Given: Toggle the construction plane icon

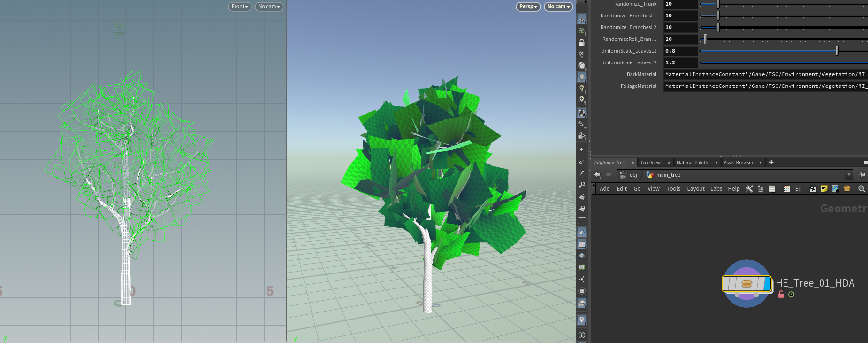Looking at the screenshot, I should pos(582,31).
